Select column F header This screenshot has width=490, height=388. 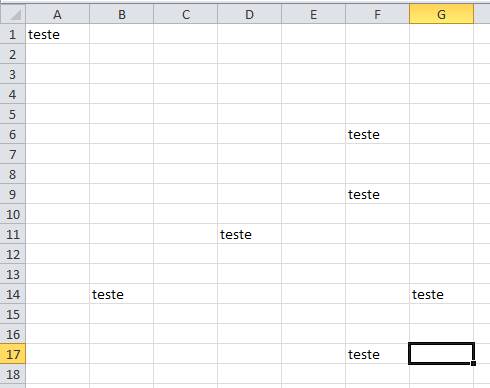[377, 14]
